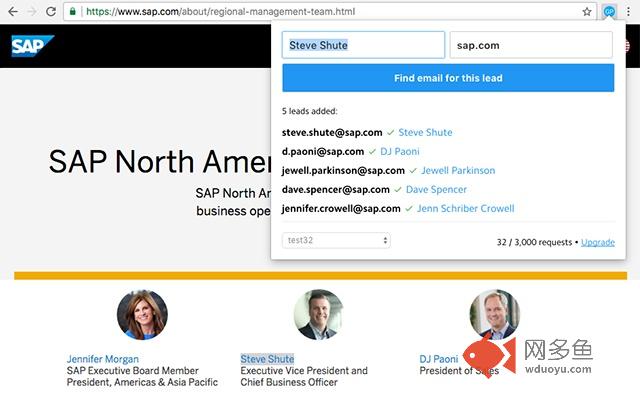Open the test32 list dropdown
Screen dimensions: 640x400
[336, 240]
